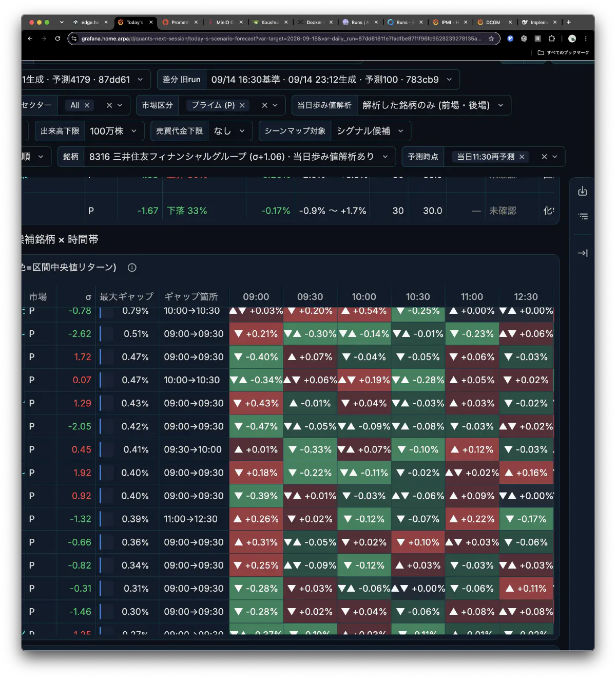Remove the プライム (P) chip
Screen dimensions: 616x679
[242, 105]
